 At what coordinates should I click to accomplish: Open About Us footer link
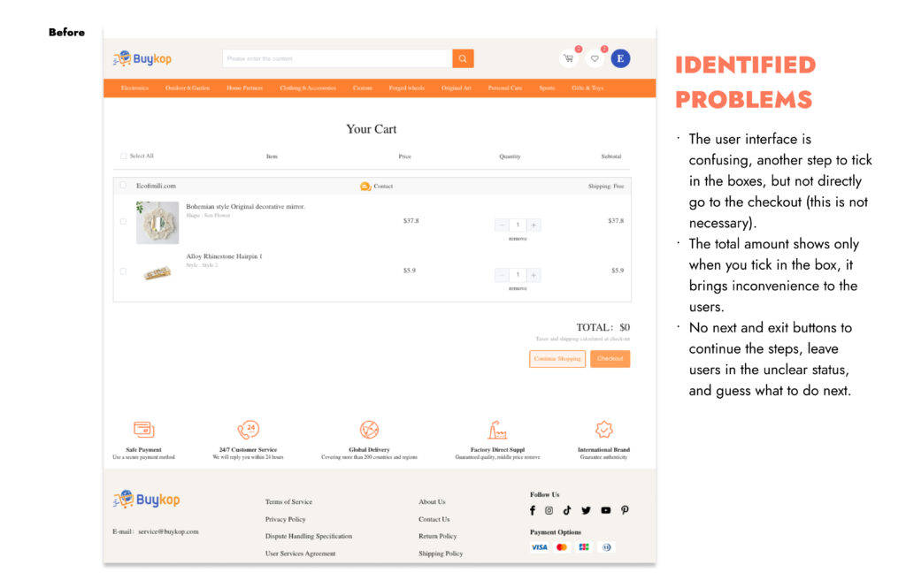[x=432, y=502]
